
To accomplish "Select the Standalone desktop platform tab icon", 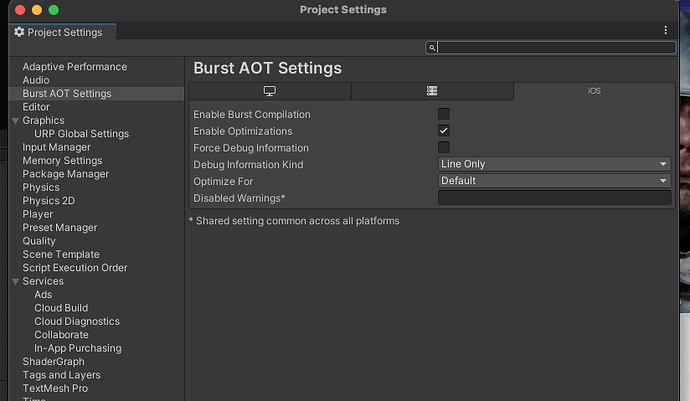I will pos(269,91).
